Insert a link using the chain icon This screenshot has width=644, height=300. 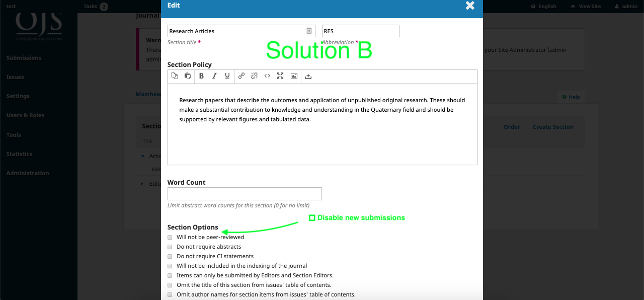point(242,76)
